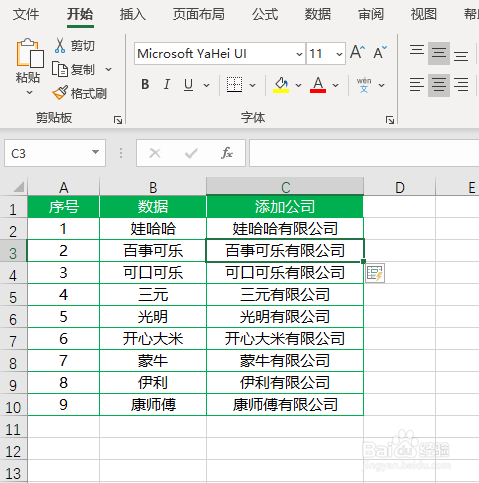Expand font color palette arrow
479x483 pixels.
[335, 85]
